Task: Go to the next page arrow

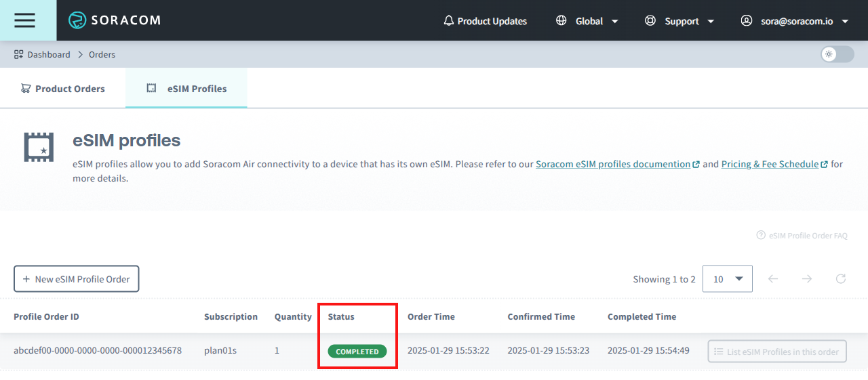Action: coord(807,279)
